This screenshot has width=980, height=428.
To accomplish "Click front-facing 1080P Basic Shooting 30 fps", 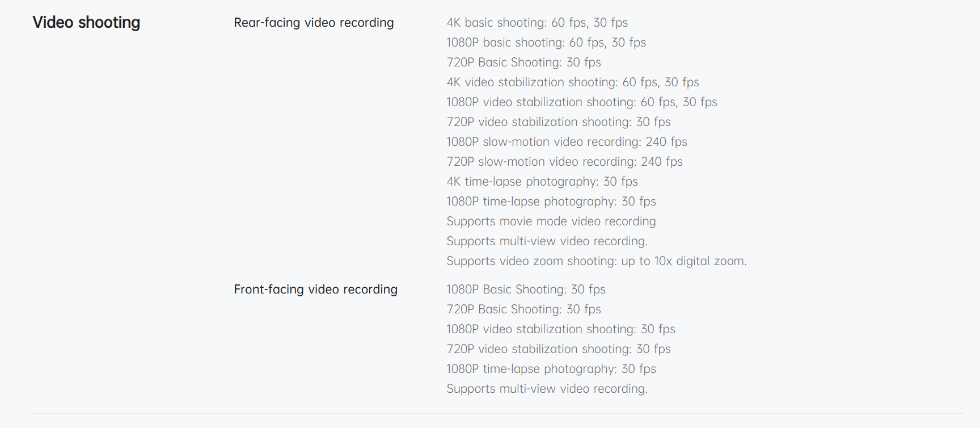I will (526, 289).
